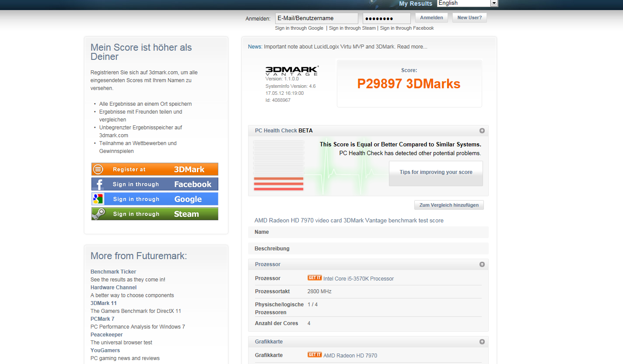This screenshot has width=623, height=364.
Task: Click Zum Vergleich hinzufügen button
Action: (x=449, y=205)
